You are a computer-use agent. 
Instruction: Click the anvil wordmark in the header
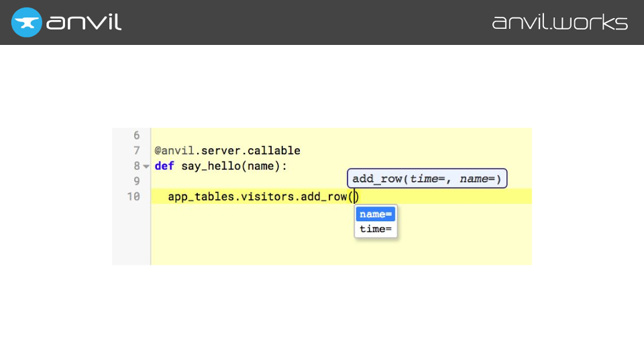(x=84, y=22)
